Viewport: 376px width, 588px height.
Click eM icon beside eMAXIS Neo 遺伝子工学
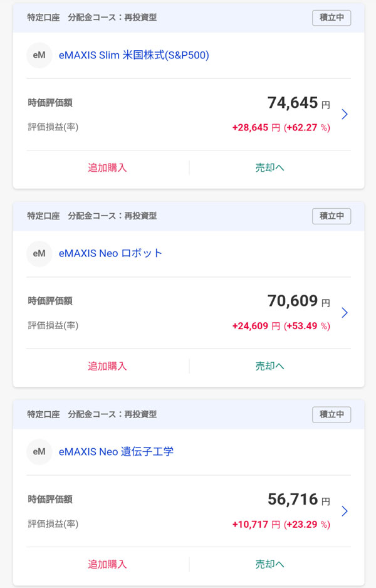[x=39, y=451]
